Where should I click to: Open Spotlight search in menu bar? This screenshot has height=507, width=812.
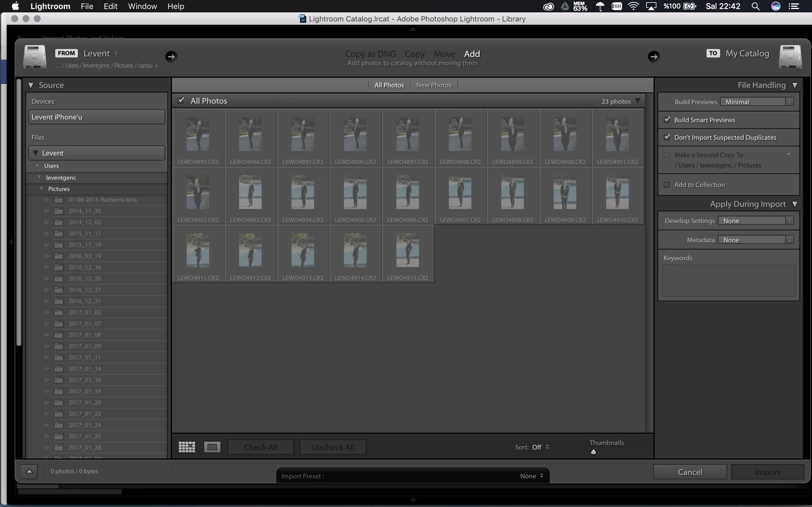[755, 6]
